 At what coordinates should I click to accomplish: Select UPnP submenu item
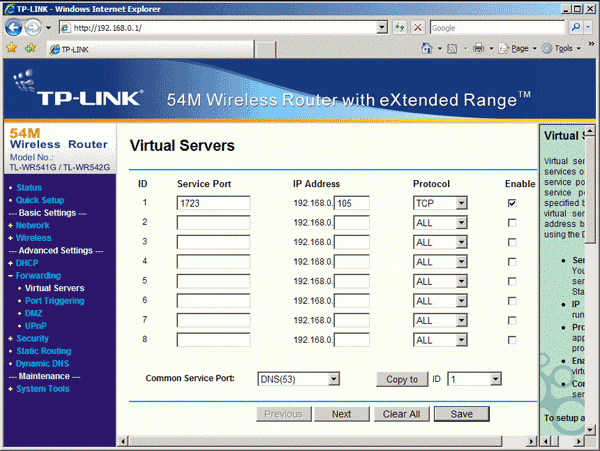36,326
